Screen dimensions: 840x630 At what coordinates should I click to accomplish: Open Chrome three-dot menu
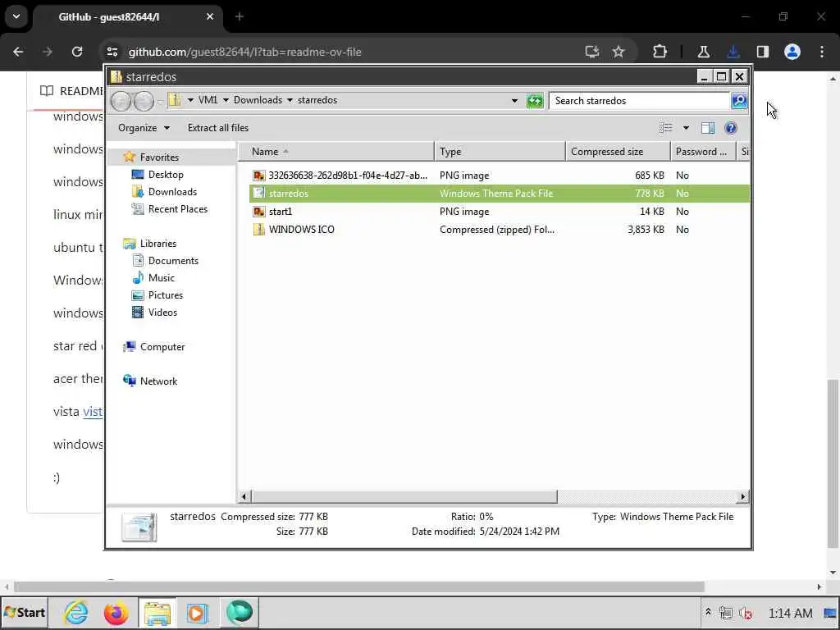click(x=822, y=52)
